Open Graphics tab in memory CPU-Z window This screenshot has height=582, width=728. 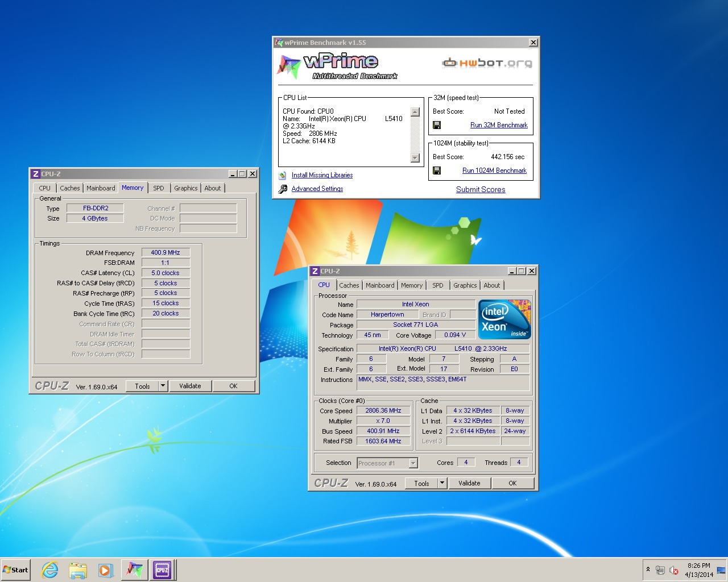[186, 188]
